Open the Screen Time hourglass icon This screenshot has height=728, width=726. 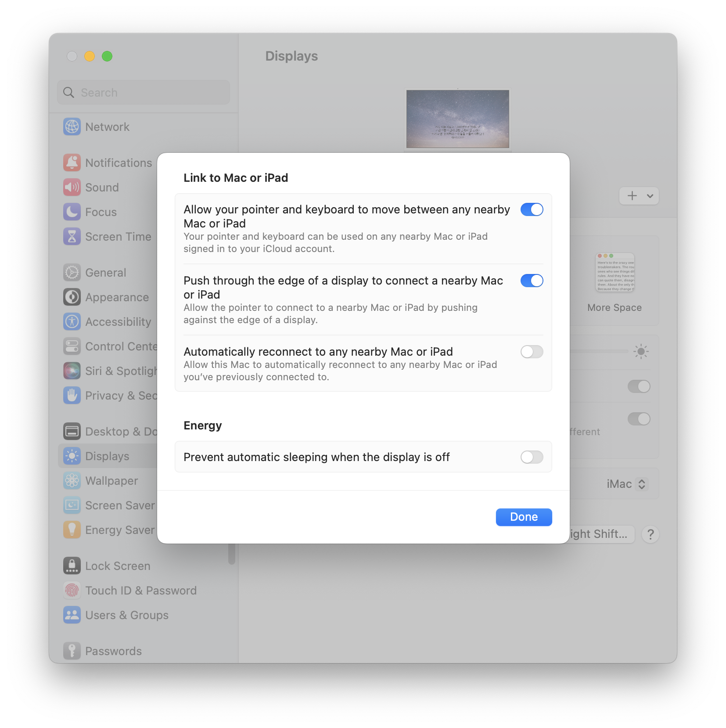tap(72, 237)
